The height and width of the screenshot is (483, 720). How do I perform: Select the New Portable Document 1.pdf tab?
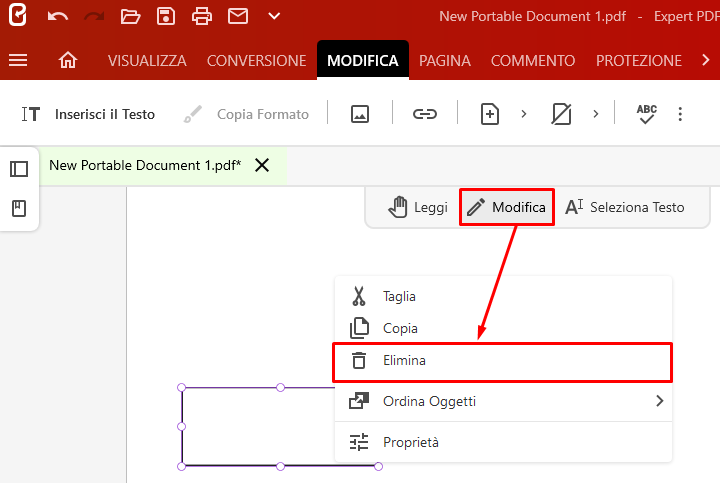(x=145, y=165)
